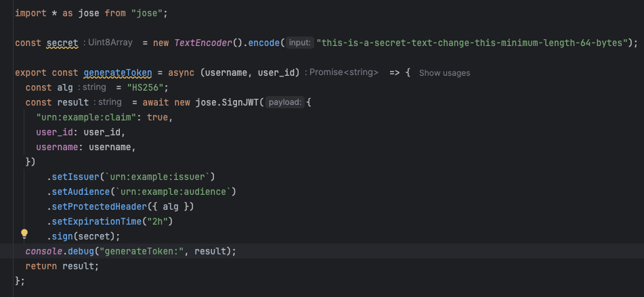Click the Promise<string> return type hint
The image size is (644, 297).
tap(344, 72)
